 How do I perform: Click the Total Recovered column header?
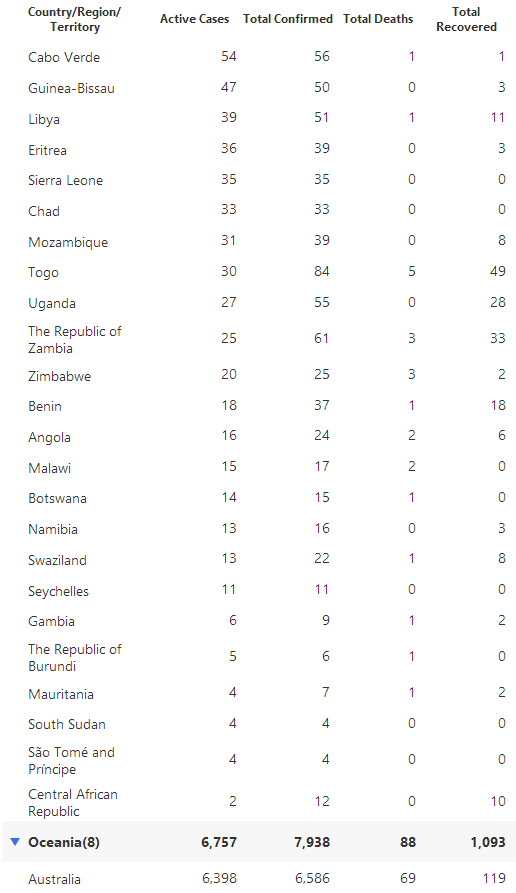point(466,19)
